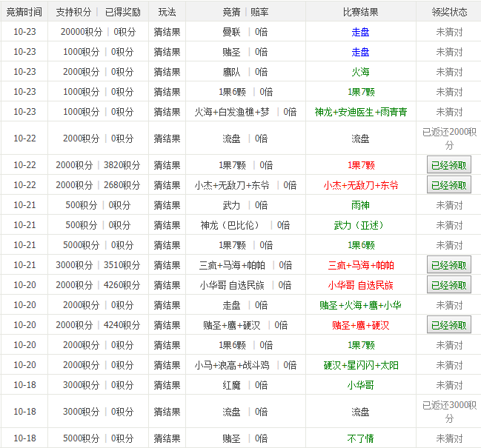Screen dimensions: 481x448
Task: Click 已经领取 button in 2680积分 row
Action: [x=449, y=185]
